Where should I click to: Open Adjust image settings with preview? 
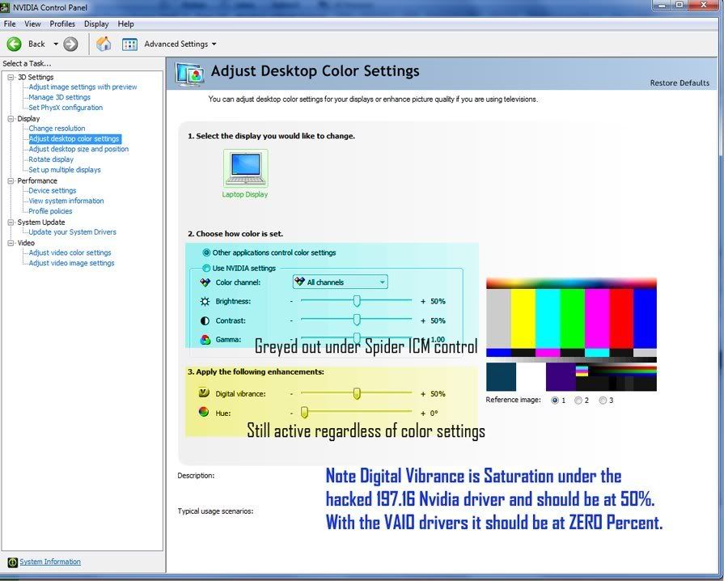click(83, 87)
